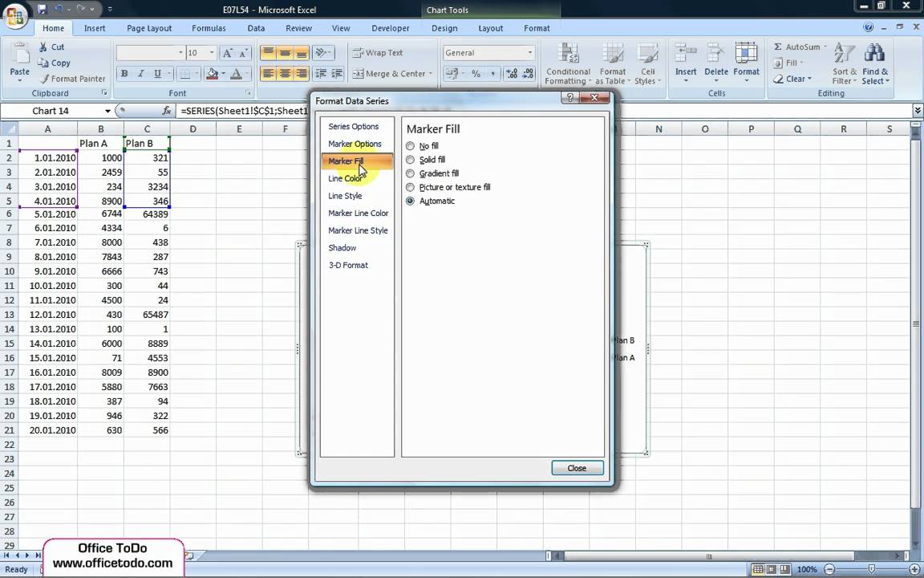924x578 pixels.
Task: Click the Excel Help question icon
Action: [868, 27]
